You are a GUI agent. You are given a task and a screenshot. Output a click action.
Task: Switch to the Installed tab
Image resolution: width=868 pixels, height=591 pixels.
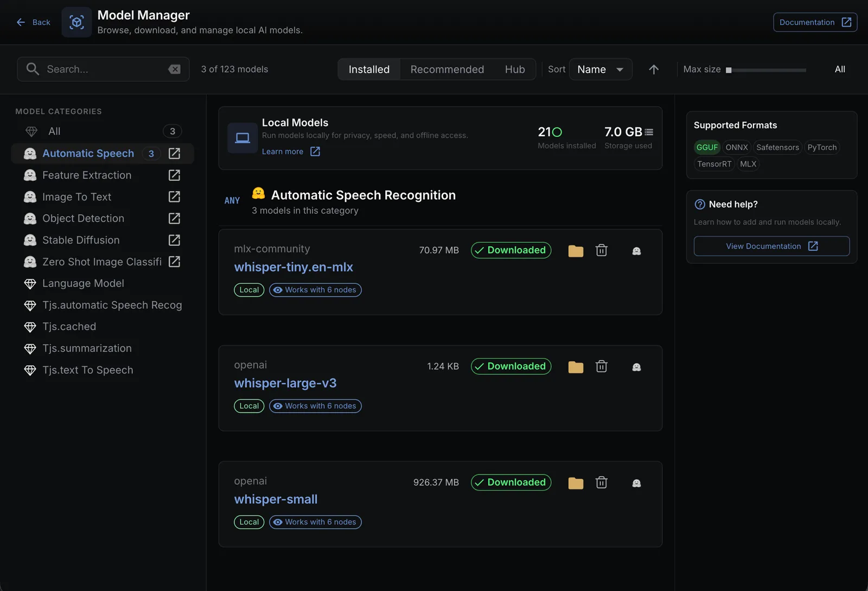pos(369,69)
